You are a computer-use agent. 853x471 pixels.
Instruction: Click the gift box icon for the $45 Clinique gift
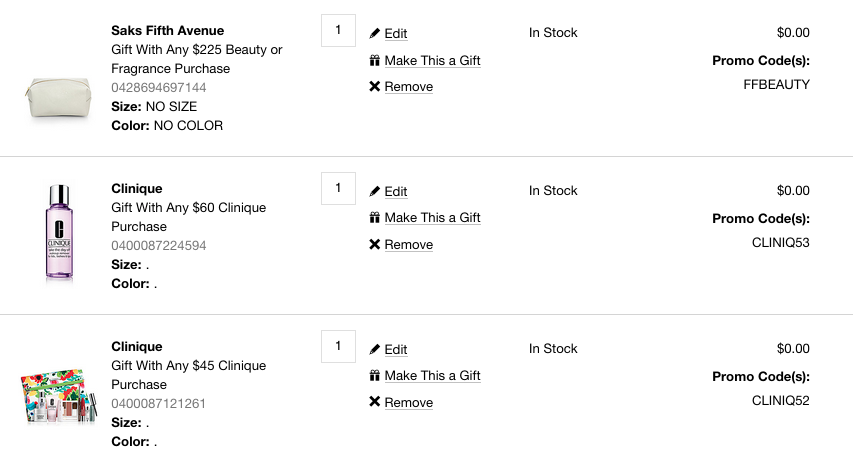click(x=374, y=375)
